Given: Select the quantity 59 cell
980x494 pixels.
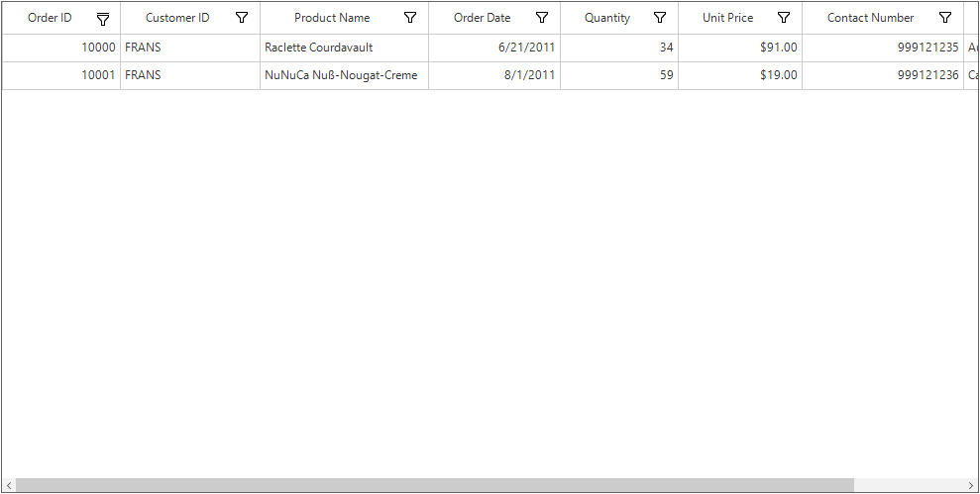Looking at the screenshot, I should [619, 75].
